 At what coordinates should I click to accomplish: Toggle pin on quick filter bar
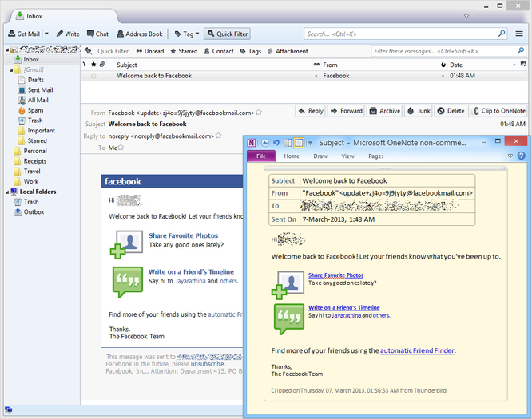click(x=89, y=51)
